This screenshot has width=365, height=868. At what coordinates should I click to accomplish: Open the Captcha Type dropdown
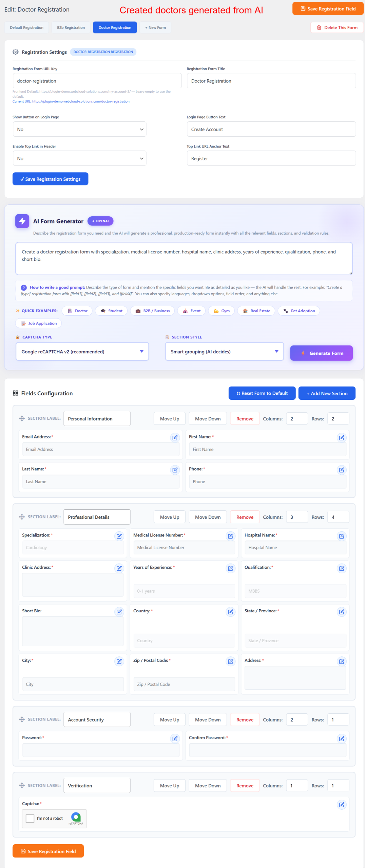[x=82, y=352]
